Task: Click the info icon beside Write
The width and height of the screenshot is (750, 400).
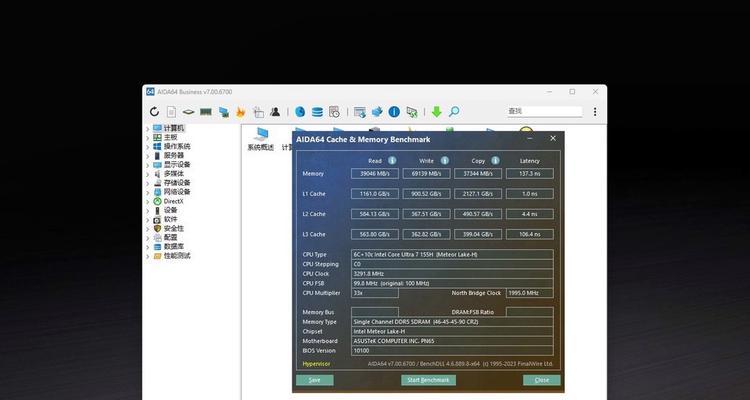Action: tap(444, 161)
